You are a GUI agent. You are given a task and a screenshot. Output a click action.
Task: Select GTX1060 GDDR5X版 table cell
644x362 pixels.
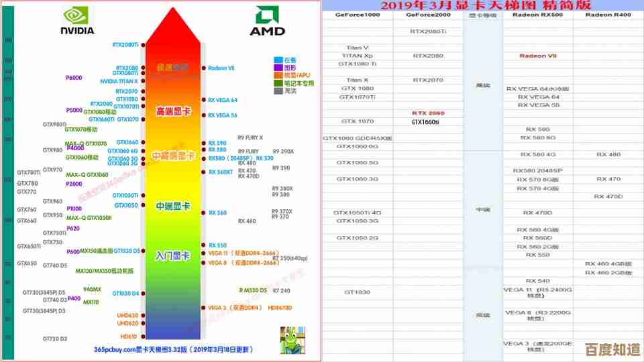click(x=358, y=138)
